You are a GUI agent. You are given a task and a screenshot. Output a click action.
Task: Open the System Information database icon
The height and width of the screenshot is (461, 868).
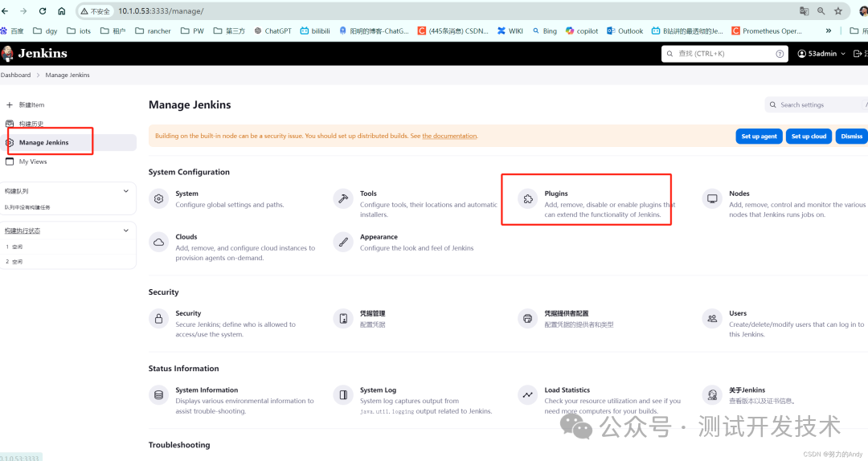tap(159, 395)
